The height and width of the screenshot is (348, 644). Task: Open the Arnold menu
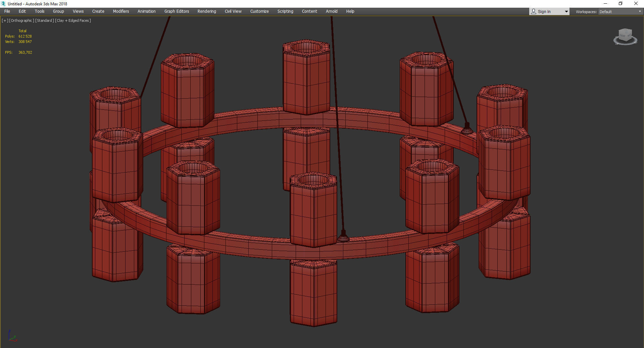point(332,11)
